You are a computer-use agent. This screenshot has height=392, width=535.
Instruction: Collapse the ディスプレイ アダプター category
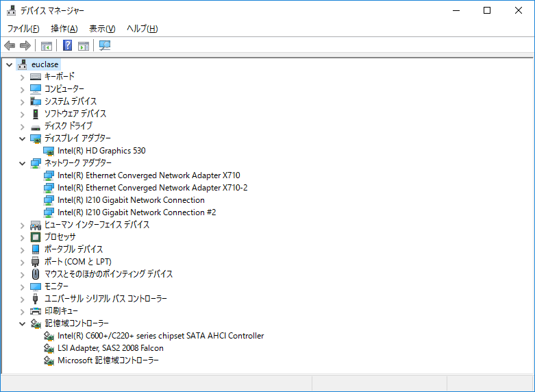[22, 138]
